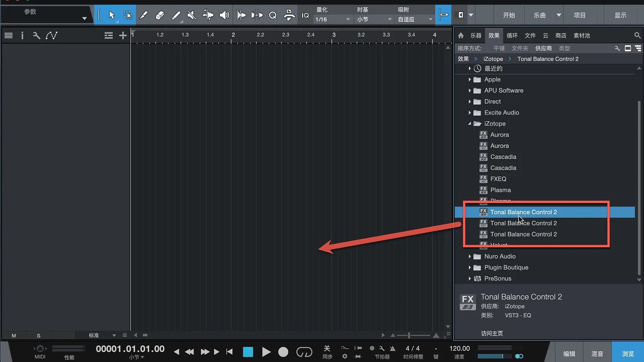
Task: Toggle global Mute M button
Action: pos(14,335)
